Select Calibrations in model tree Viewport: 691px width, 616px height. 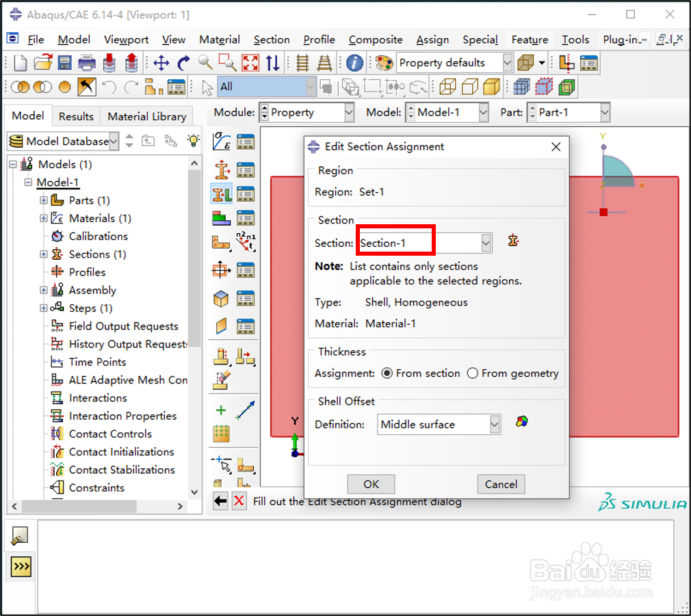[98, 237]
